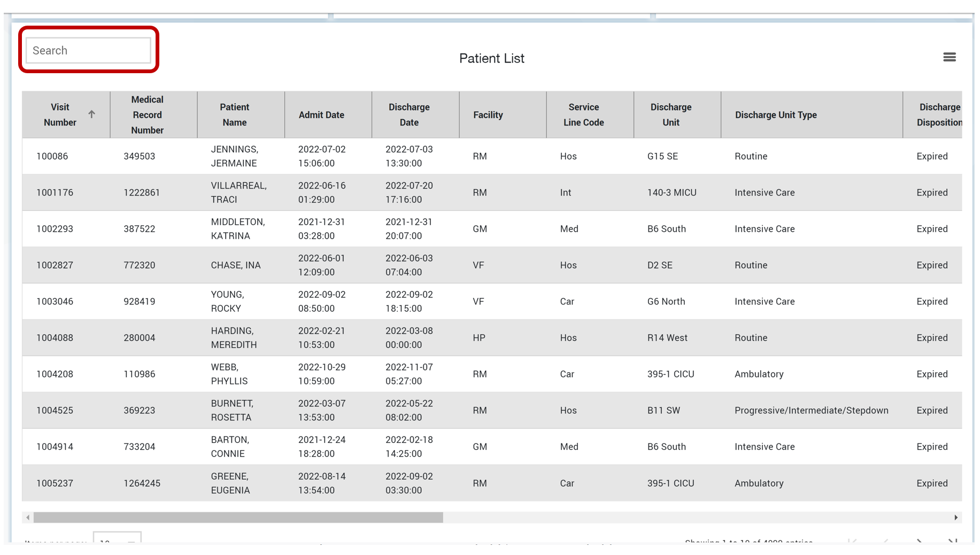Click patient name CHASE, INA
Viewport: 980px width, 555px height.
coord(236,265)
